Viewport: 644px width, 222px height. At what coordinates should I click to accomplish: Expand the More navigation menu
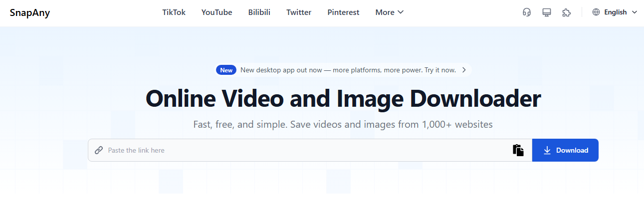click(x=390, y=12)
